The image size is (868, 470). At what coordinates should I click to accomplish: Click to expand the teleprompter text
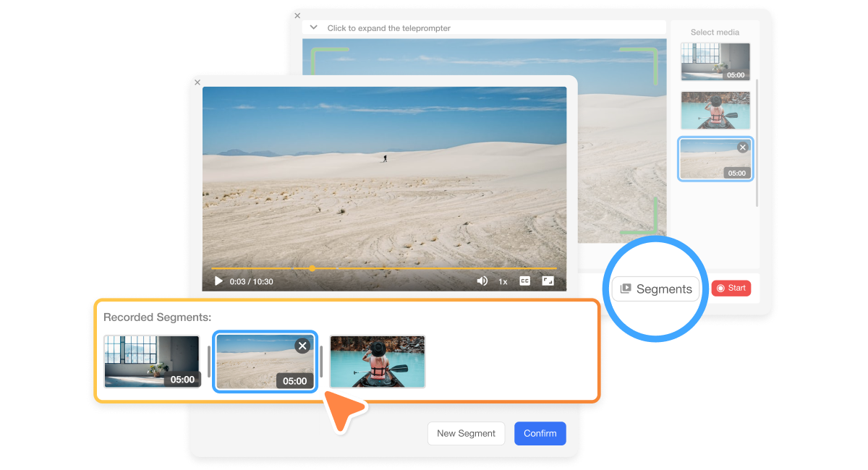coord(388,28)
